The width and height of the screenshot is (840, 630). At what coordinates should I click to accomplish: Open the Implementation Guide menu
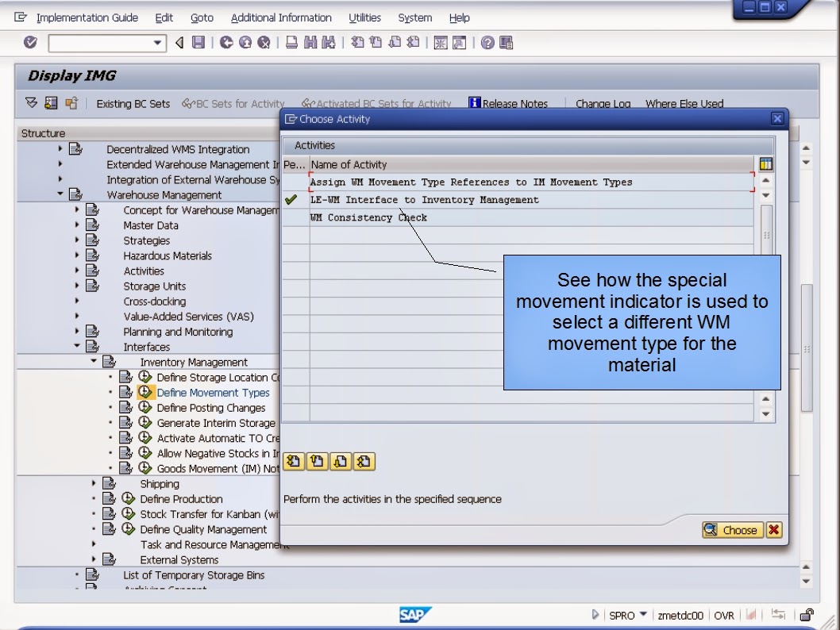(x=87, y=17)
